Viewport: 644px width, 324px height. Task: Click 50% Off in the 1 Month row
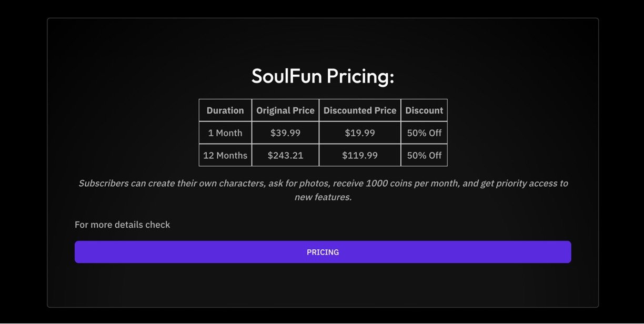pos(424,133)
